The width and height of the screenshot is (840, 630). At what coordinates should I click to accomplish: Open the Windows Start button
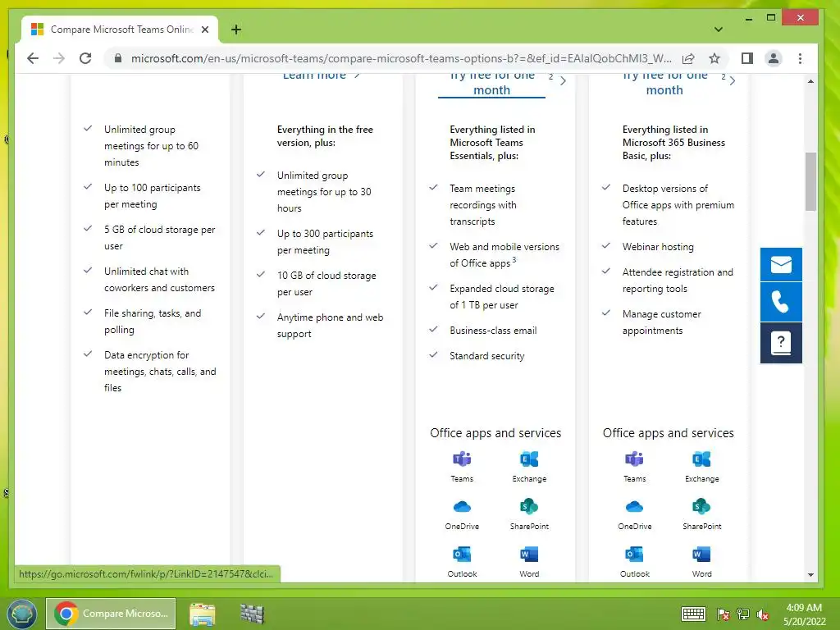pos(21,614)
